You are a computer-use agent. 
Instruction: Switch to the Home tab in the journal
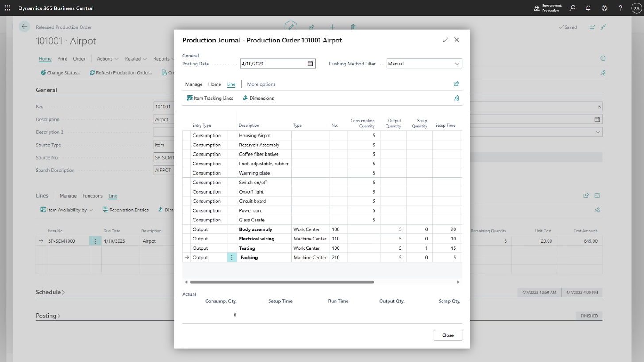click(214, 84)
